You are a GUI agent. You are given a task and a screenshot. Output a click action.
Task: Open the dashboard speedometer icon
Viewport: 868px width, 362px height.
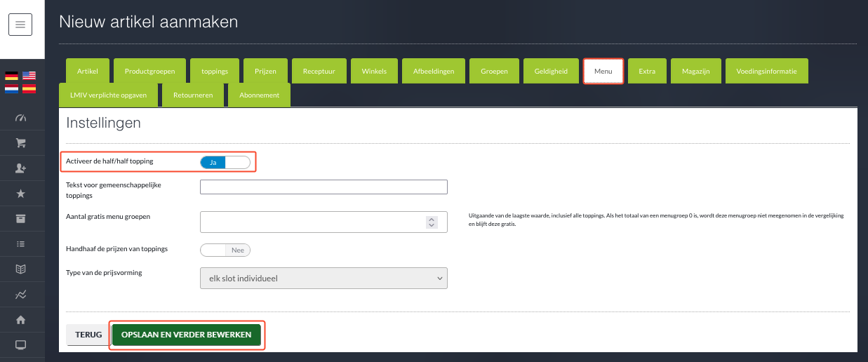[x=20, y=117]
